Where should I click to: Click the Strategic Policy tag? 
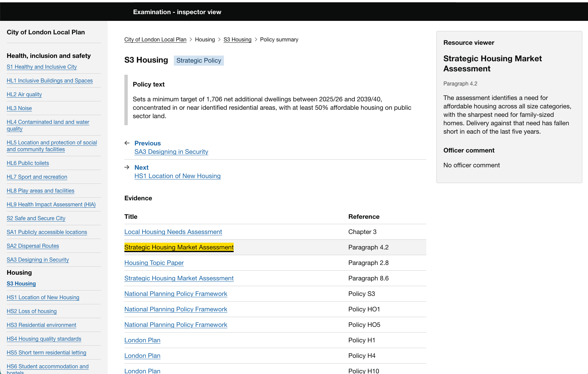coord(199,61)
